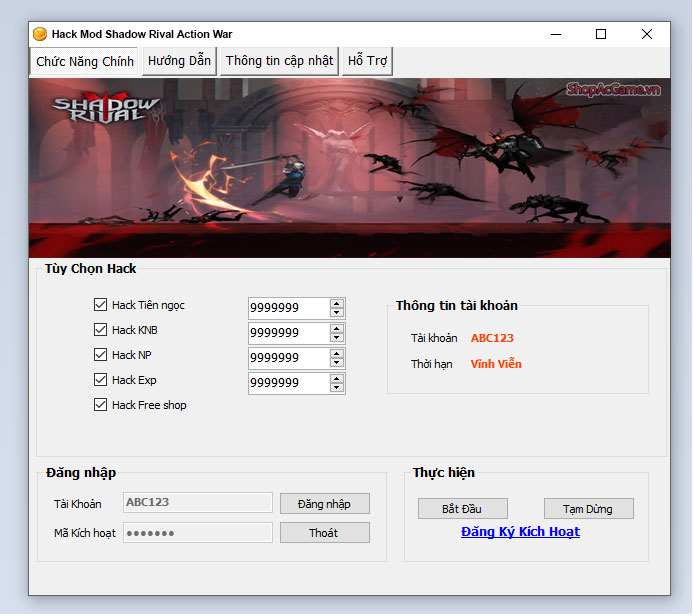Disable the Hack NP checkbox

click(x=100, y=354)
